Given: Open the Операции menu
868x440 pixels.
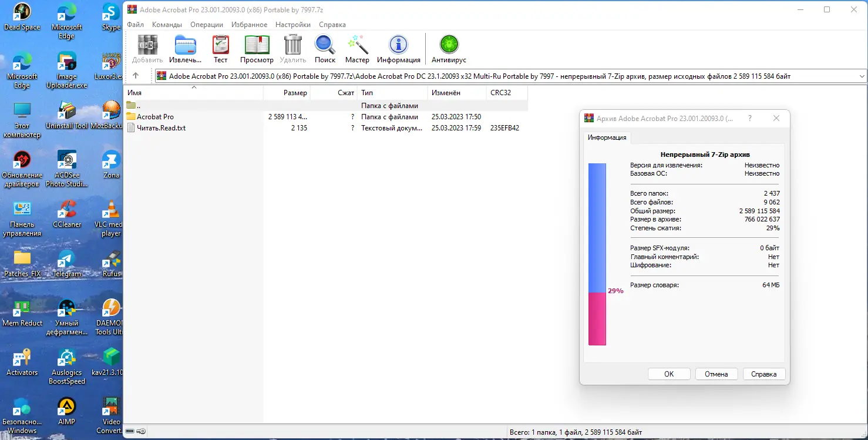Looking at the screenshot, I should click(x=207, y=25).
